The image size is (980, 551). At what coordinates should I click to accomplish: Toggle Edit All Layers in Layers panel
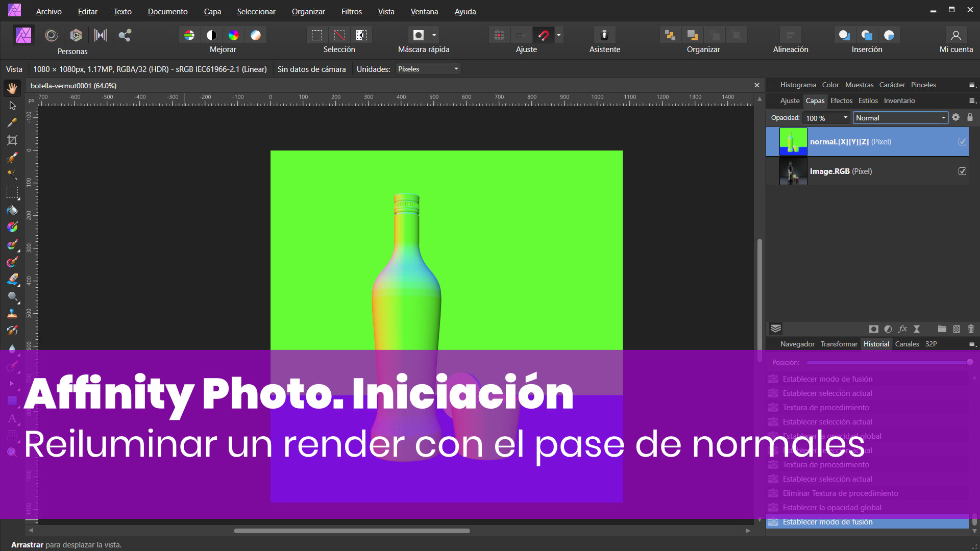pos(776,329)
